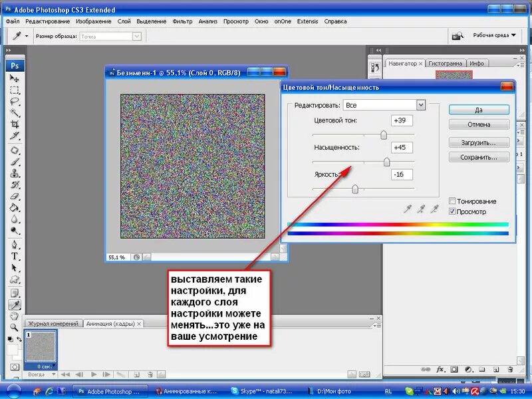Open the Рабочая среда dropdown
This screenshot has height=399, width=532.
tap(494, 35)
